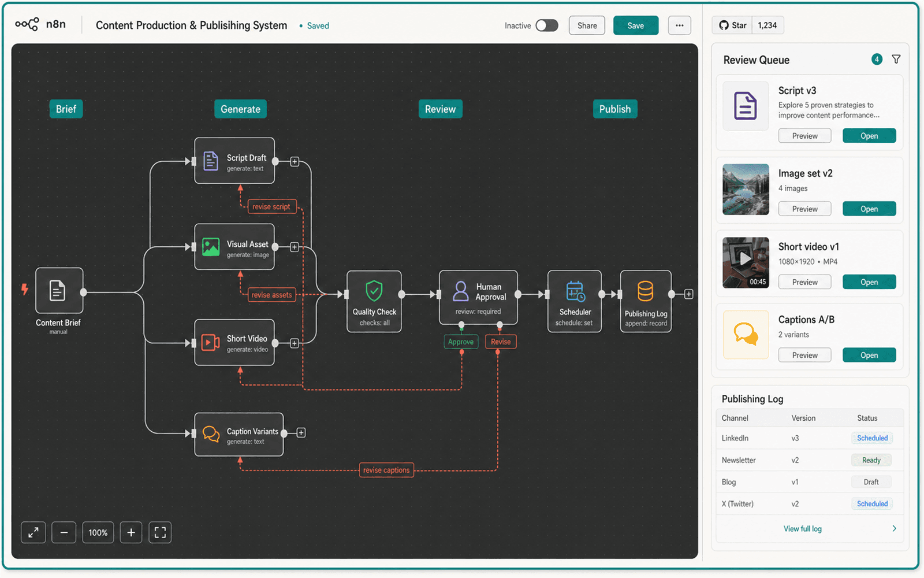Click the GitHub Star button
Screen dimensions: 924x578
point(732,25)
